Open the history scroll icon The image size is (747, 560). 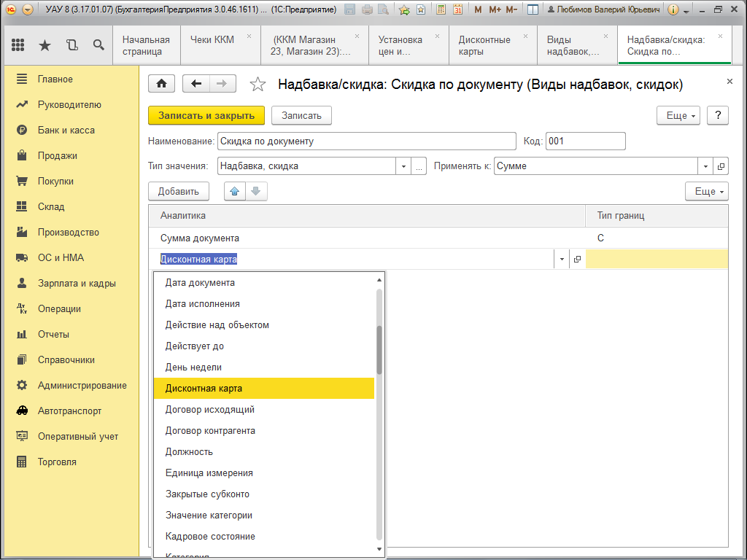click(71, 45)
